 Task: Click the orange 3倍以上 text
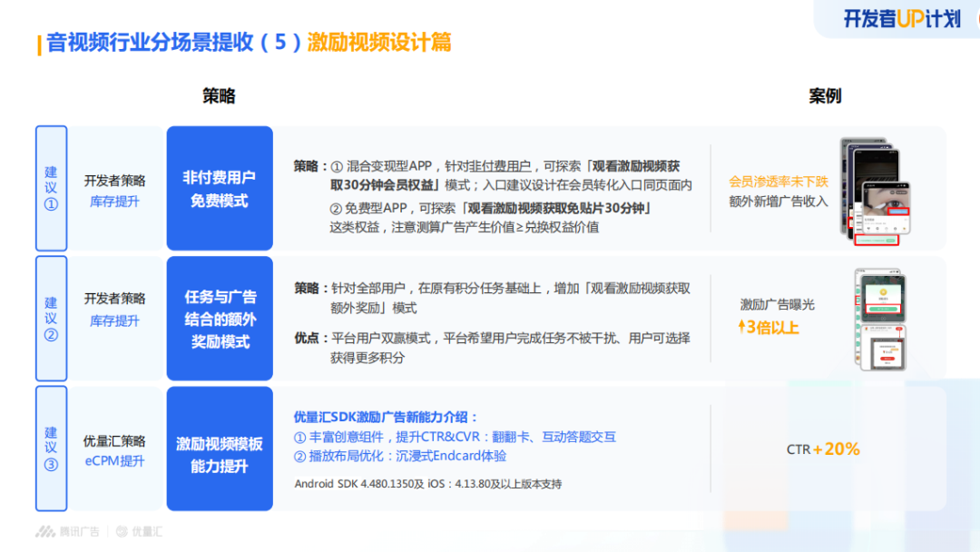772,327
